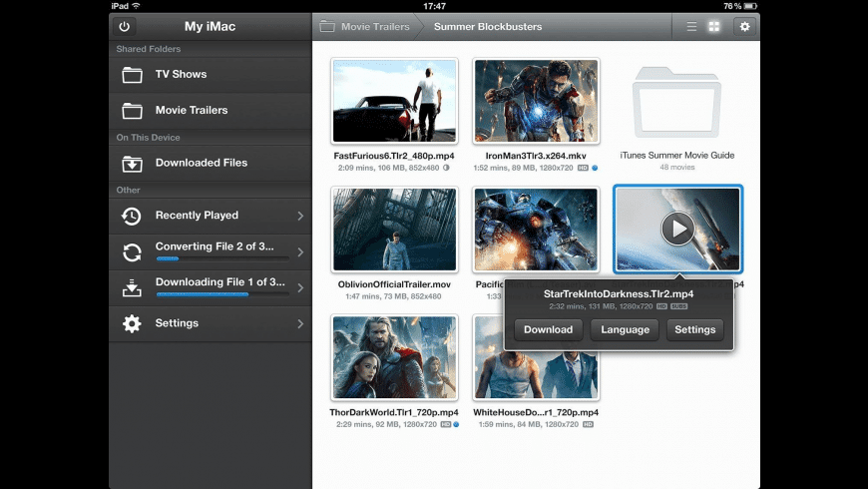Open the Pacific Rim robot thumbnail
868x489 pixels.
click(x=536, y=230)
